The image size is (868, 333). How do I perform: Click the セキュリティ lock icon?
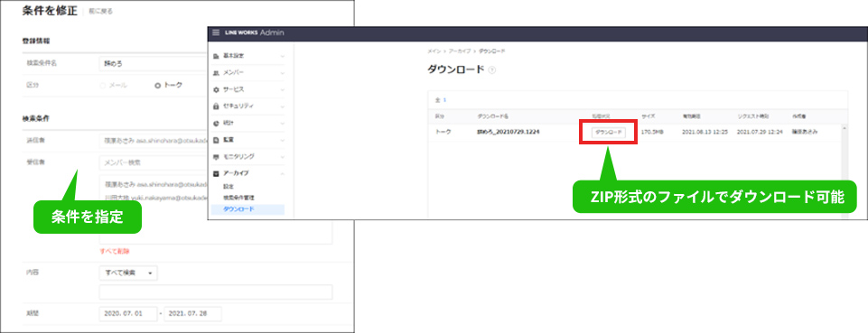tap(216, 106)
